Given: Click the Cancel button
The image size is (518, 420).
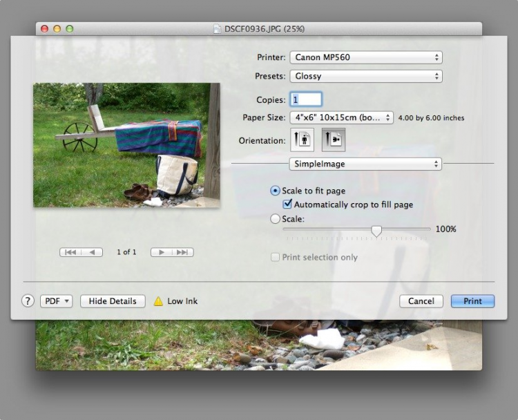Looking at the screenshot, I should click(421, 301).
